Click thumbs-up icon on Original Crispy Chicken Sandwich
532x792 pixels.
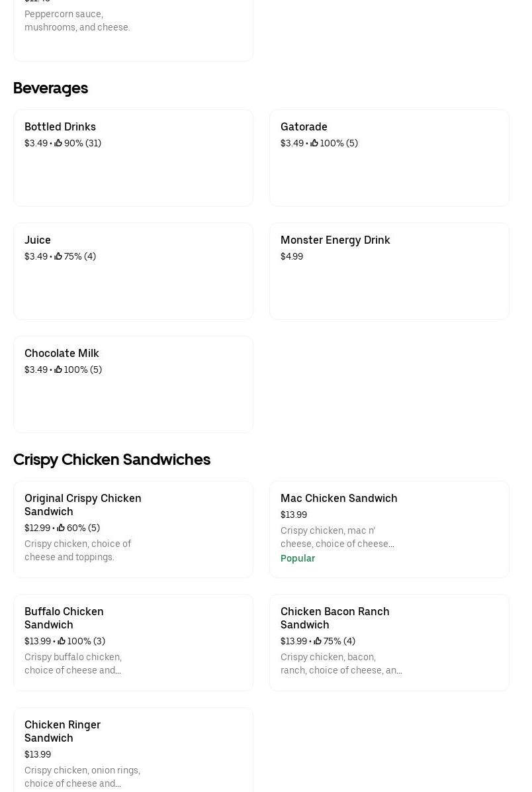[x=61, y=528]
